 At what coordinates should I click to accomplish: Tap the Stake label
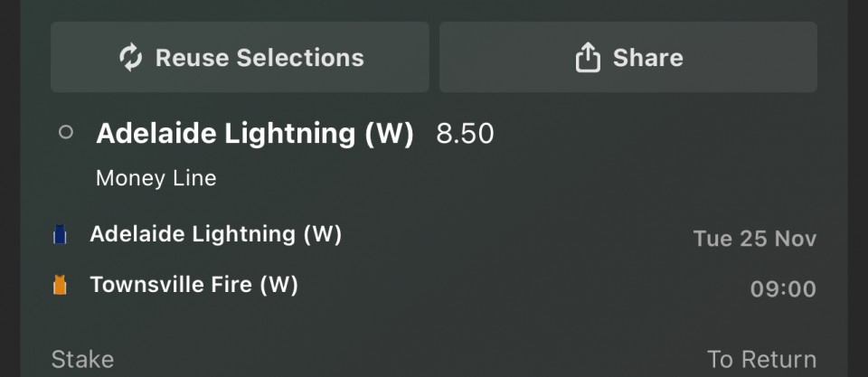coord(82,359)
